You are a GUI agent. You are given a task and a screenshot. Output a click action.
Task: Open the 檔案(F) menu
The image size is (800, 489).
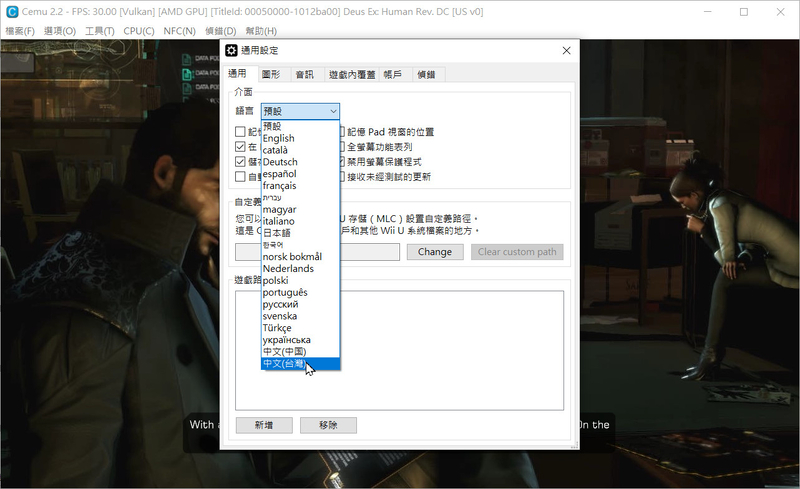(20, 31)
